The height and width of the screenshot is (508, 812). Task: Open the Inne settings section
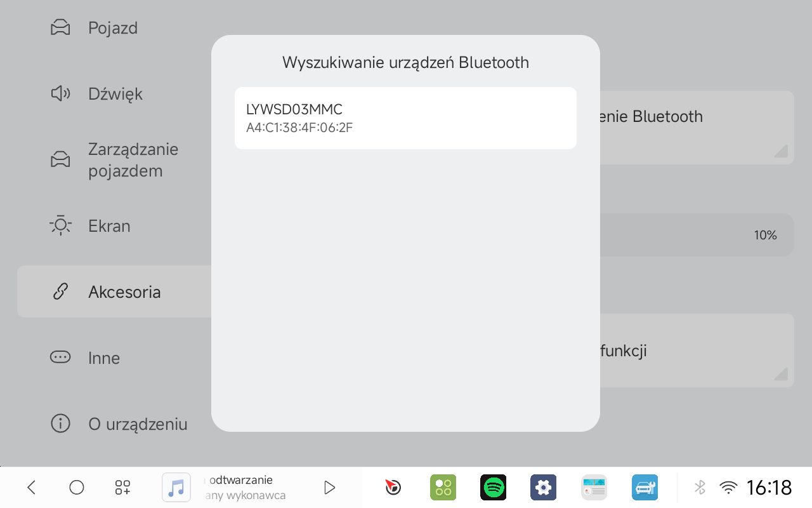tap(104, 358)
